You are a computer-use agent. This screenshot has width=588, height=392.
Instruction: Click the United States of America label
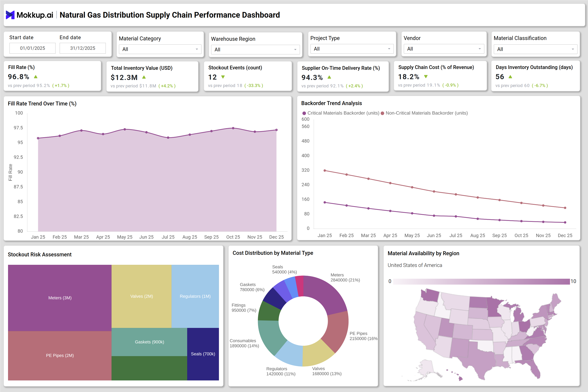tap(415, 265)
